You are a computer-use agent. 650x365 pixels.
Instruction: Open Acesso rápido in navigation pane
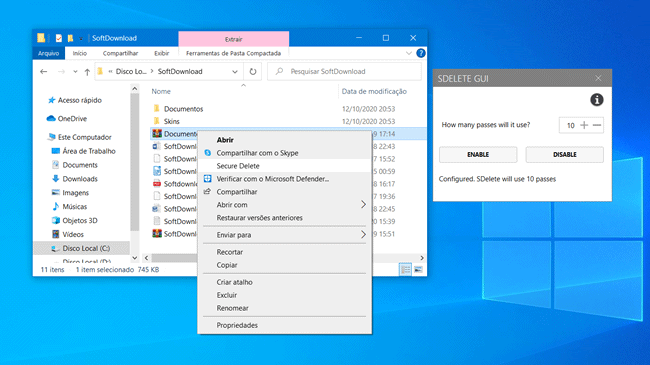coord(80,100)
